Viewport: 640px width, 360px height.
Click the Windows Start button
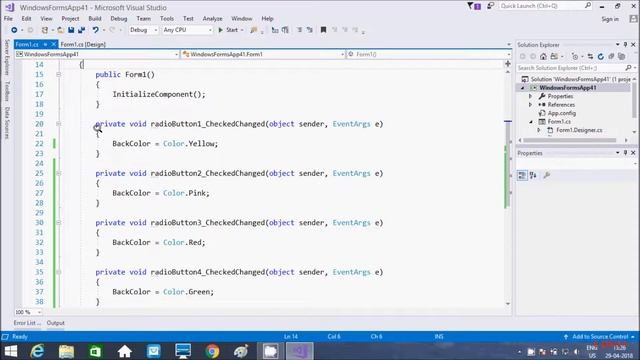coord(11,351)
